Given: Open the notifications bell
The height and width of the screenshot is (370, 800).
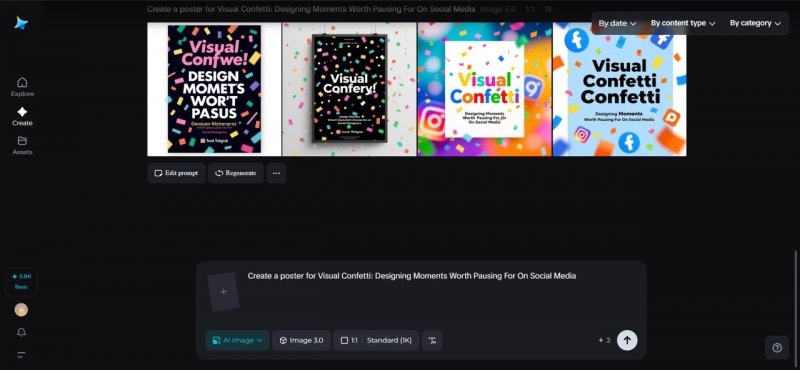Looking at the screenshot, I should click(x=21, y=332).
